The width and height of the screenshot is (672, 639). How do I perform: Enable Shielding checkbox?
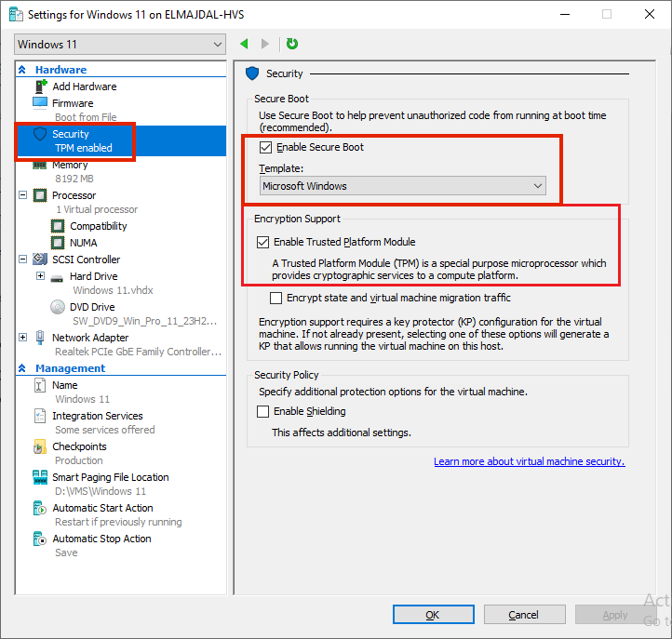[263, 411]
